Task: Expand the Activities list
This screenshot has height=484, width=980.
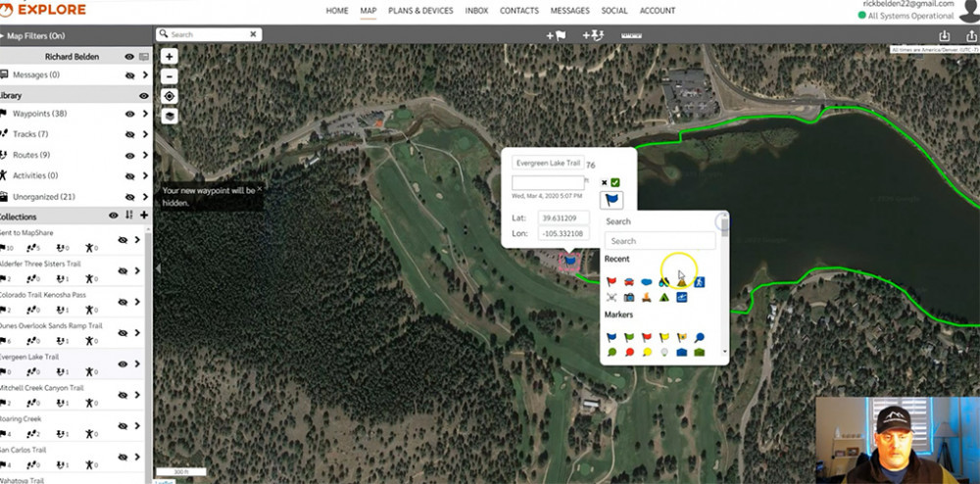Action: click(145, 175)
